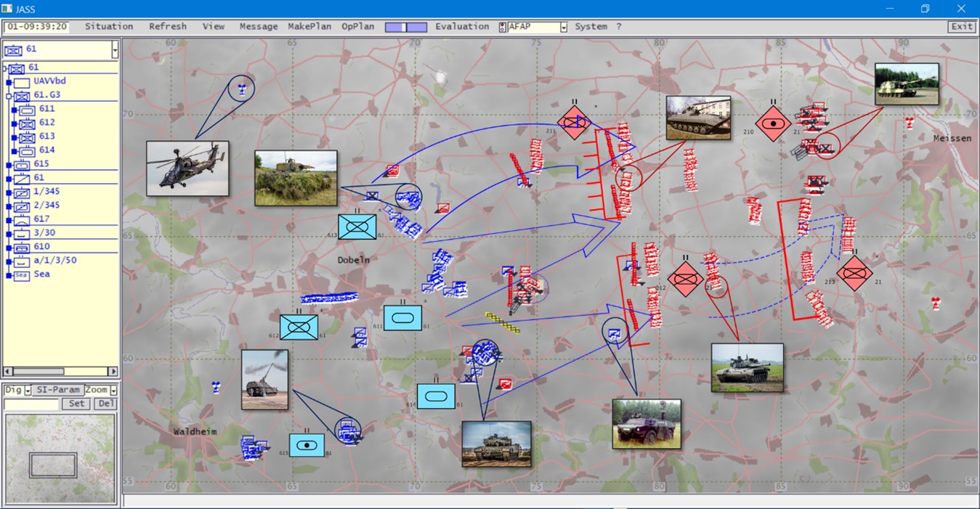Collapse the 61.G3 node in unit tree
The image size is (980, 509).
click(x=9, y=95)
